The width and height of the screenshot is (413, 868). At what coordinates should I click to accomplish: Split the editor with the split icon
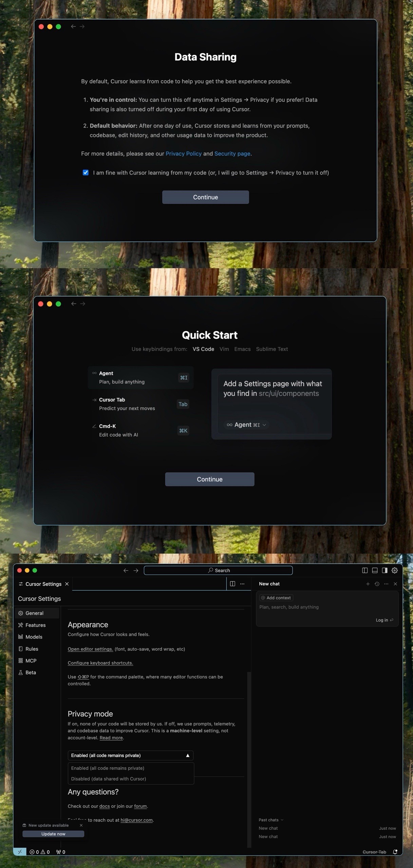coord(232,584)
